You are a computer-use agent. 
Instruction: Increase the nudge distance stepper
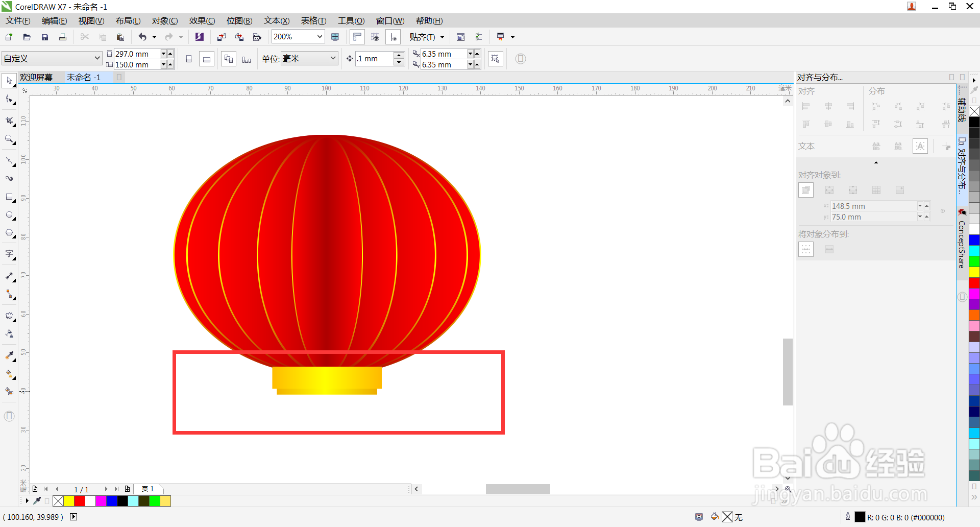click(399, 55)
